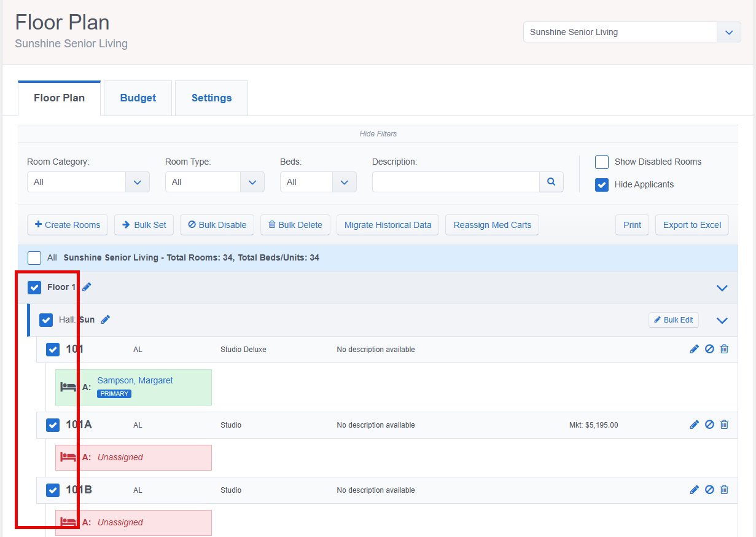This screenshot has height=537, width=756.
Task: Enable Show Disabled Rooms checkbox
Action: 602,162
